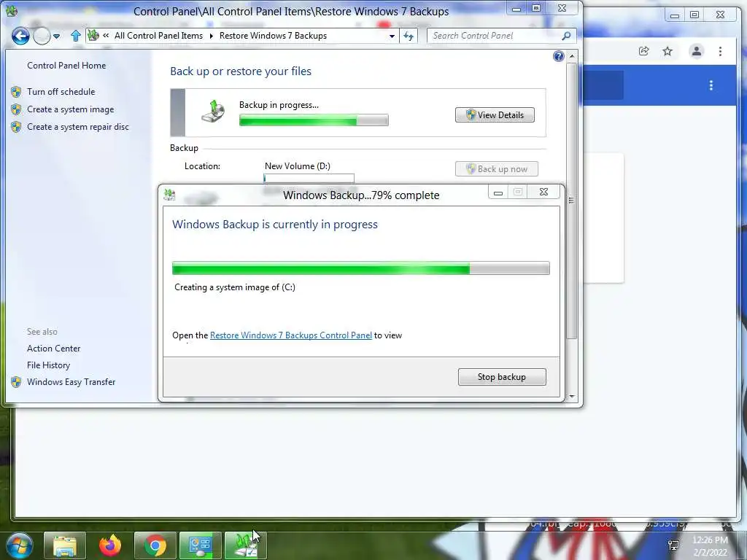The height and width of the screenshot is (560, 747).
Task: Click network icon in system tray
Action: [x=673, y=545]
